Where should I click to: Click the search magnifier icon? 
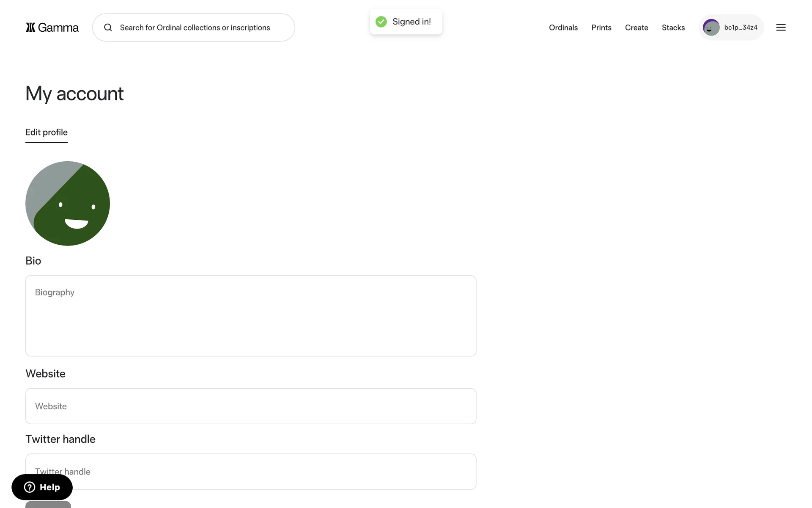point(108,28)
